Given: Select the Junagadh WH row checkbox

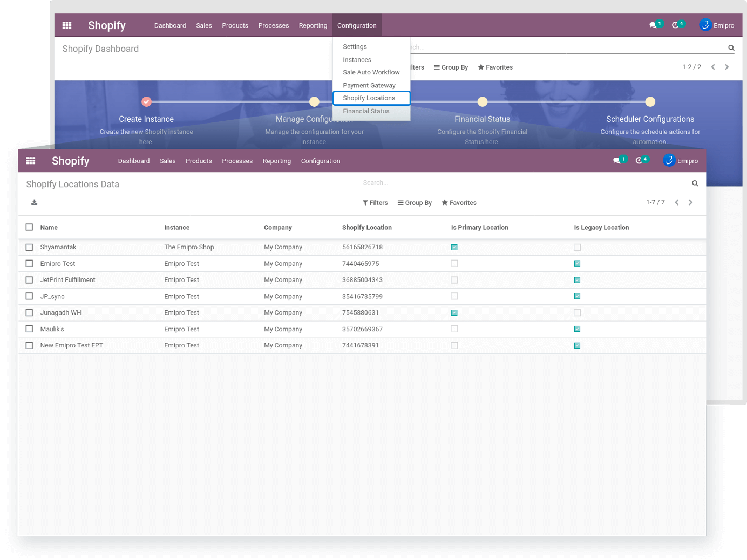Looking at the screenshot, I should point(29,312).
